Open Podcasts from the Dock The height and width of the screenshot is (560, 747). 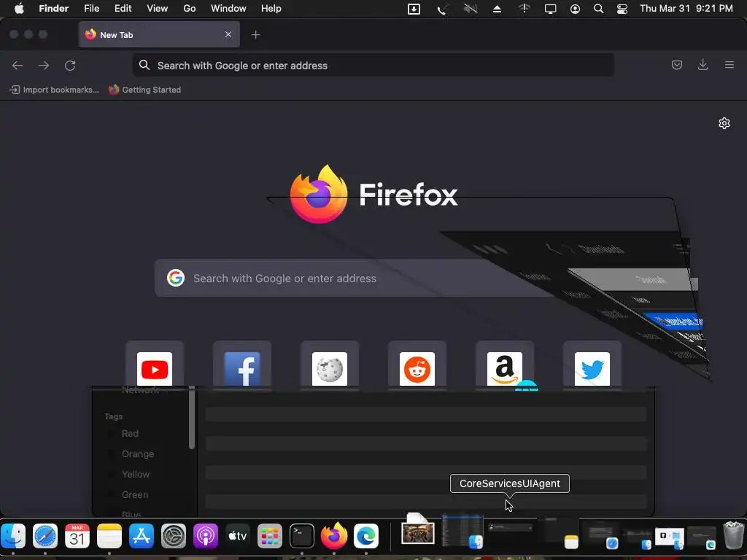pyautogui.click(x=205, y=536)
